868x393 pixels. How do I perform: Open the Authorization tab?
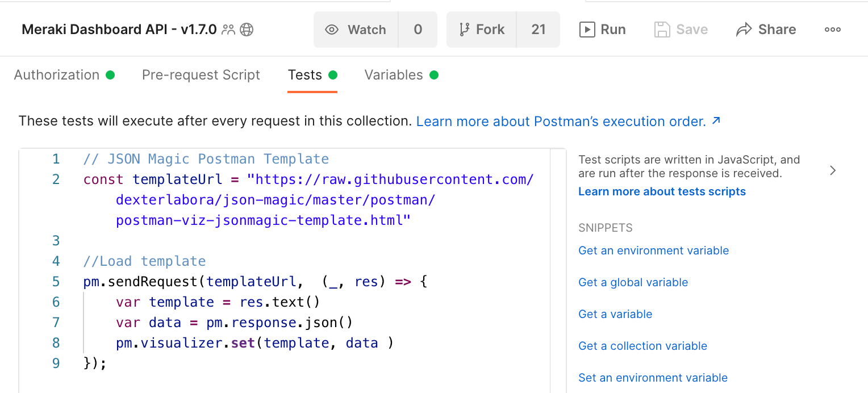point(57,75)
